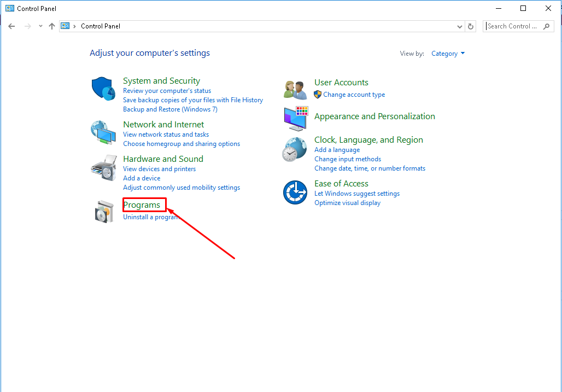Open Adjust commonly used mobility settings
Image resolution: width=562 pixels, height=392 pixels.
182,188
